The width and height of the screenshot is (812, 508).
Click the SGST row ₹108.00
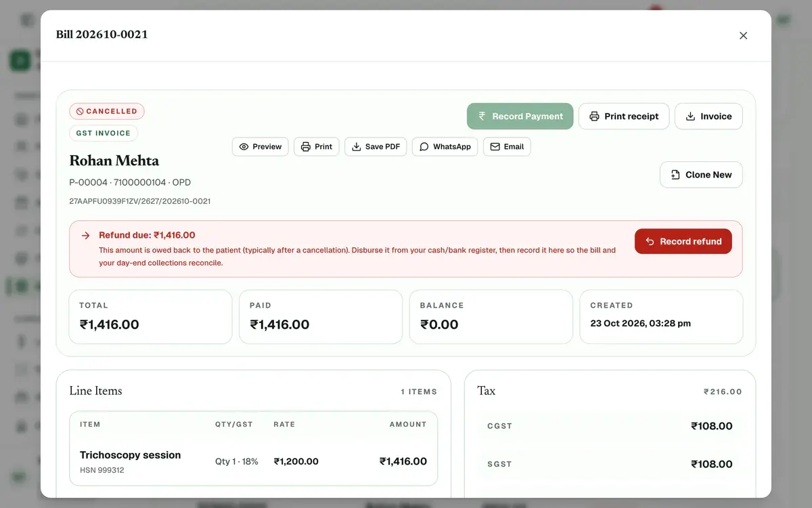pyautogui.click(x=610, y=464)
